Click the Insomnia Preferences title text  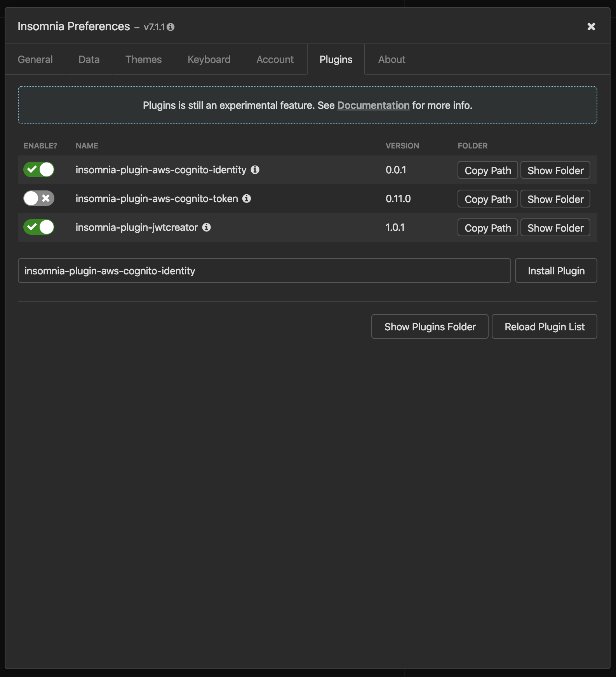pos(74,26)
